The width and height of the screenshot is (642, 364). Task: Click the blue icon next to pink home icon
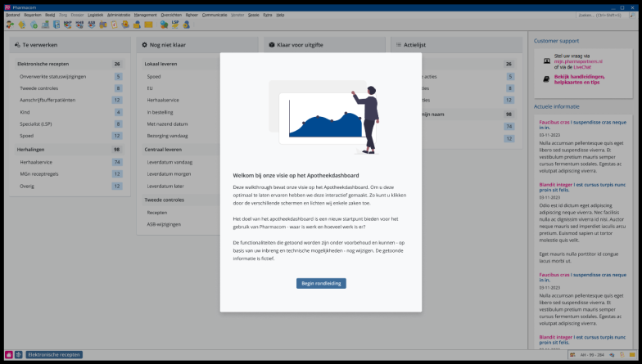(x=18, y=355)
